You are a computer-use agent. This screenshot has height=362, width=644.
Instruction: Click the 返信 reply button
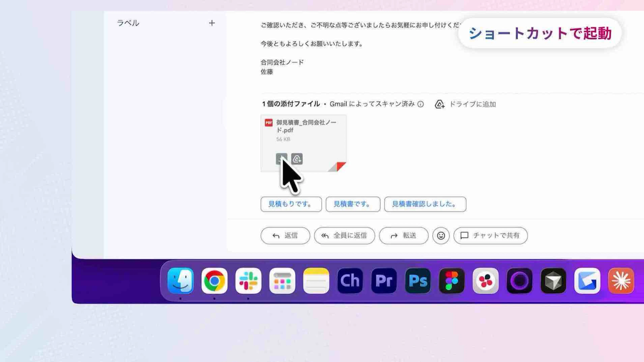(x=285, y=236)
